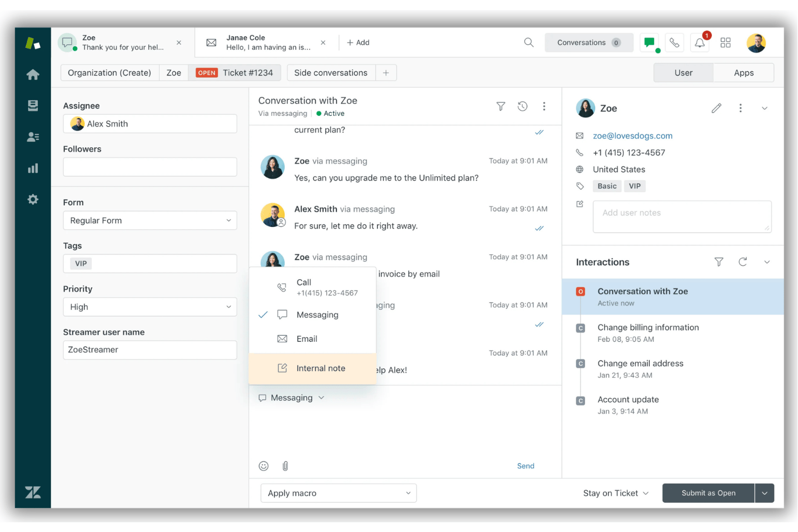Open the Side conversations tab
Screen dimensions: 798x532
pos(331,73)
